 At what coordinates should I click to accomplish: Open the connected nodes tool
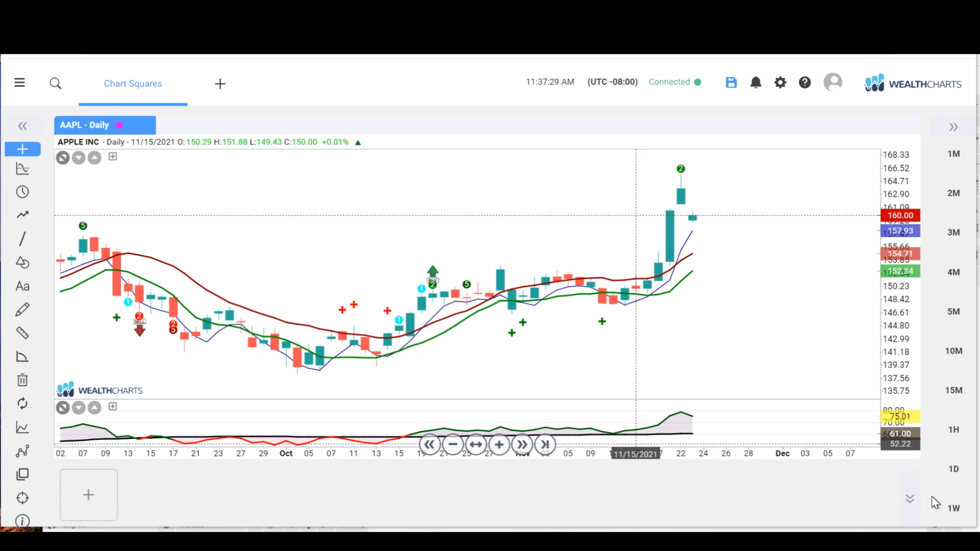click(x=22, y=451)
